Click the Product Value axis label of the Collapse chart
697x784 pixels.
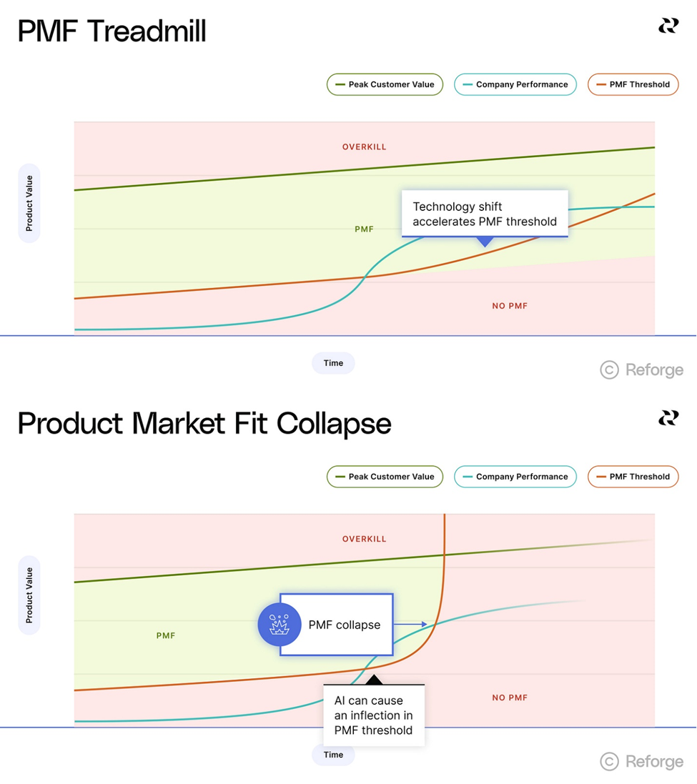29,595
